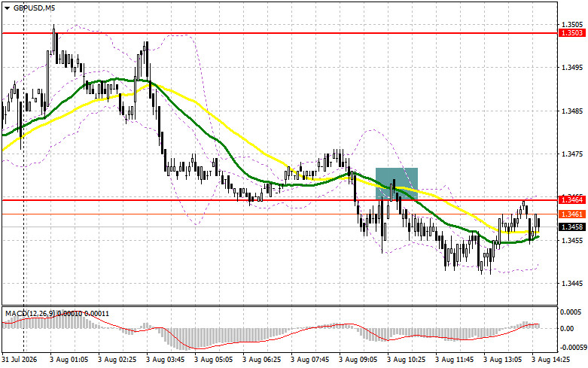The image size is (588, 368).
Task: Click the 0.0005 MACD scale value
Action: pos(572,312)
